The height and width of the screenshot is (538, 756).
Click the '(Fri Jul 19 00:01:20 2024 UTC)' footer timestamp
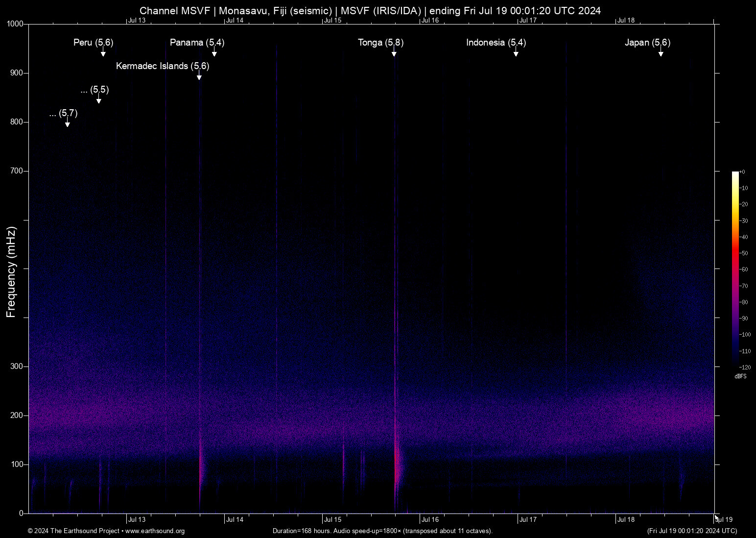692,531
